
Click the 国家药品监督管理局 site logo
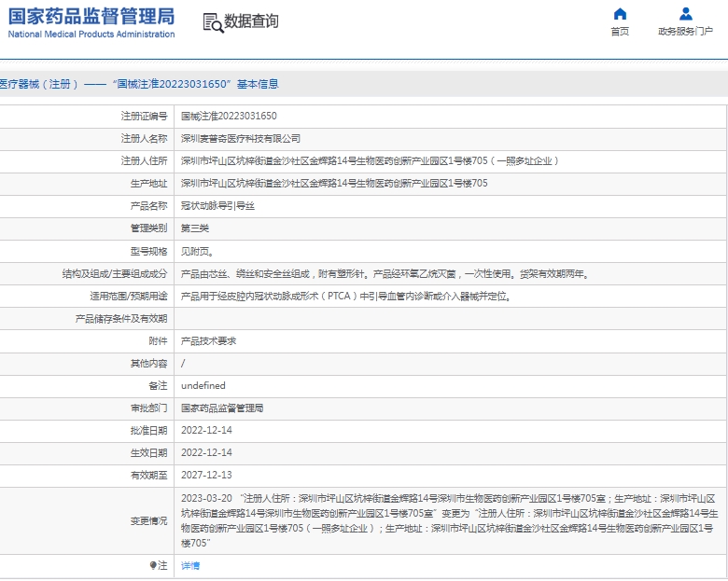click(x=91, y=16)
